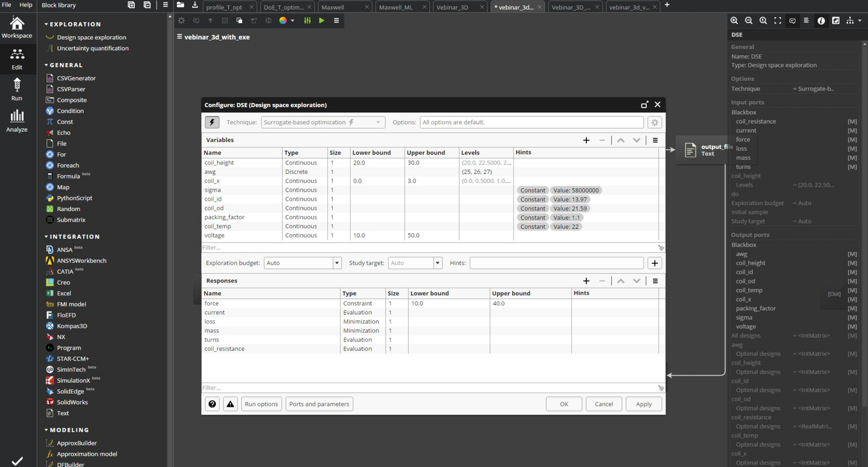This screenshot has height=467, width=868.
Task: Click the color wheel icon in toolbar
Action: 283,21
